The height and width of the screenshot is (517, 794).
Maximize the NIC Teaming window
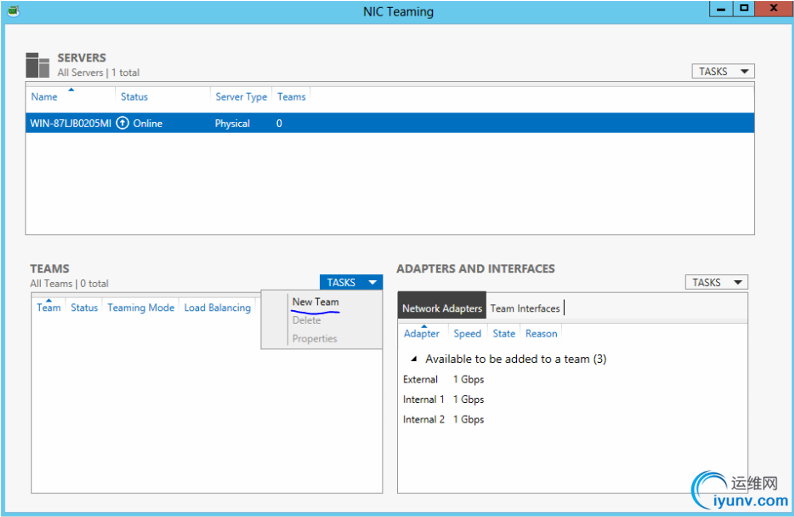pyautogui.click(x=744, y=9)
